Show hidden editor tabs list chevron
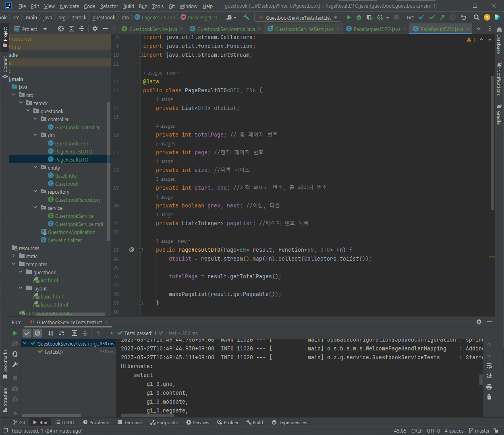 tap(479, 29)
